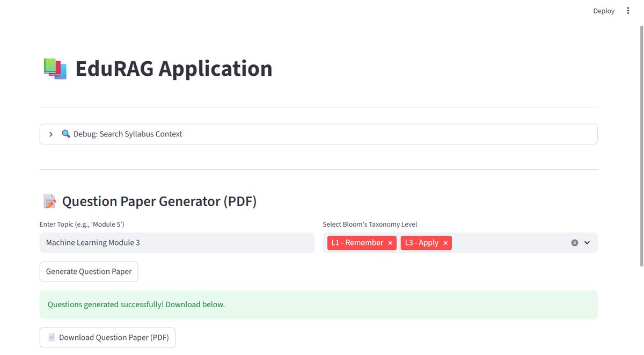Click the L3 - Apply chip label
644x355 pixels.
(422, 243)
